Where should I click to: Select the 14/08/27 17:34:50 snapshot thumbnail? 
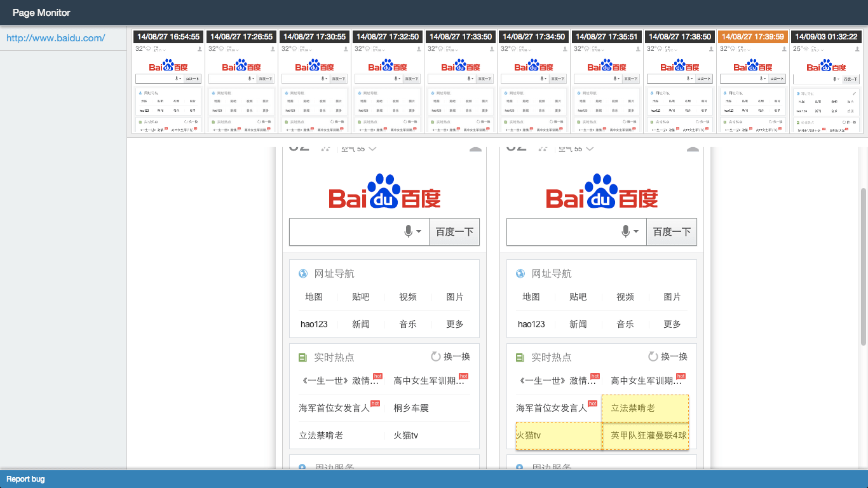(x=534, y=82)
